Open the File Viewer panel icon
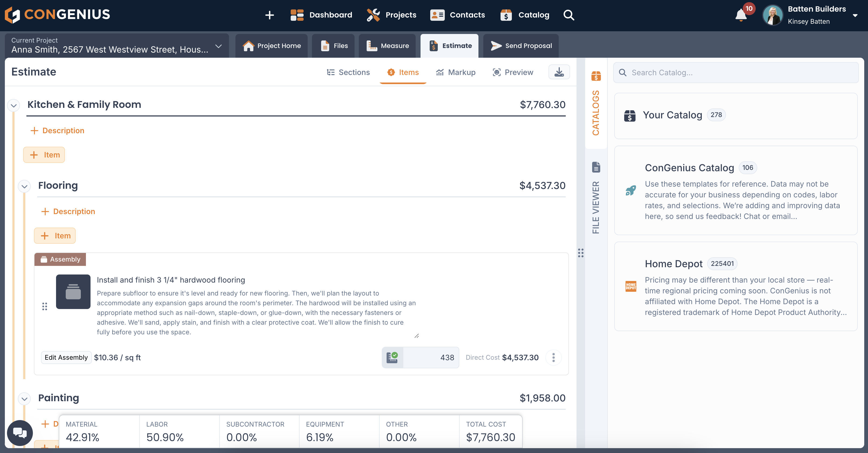 596,167
